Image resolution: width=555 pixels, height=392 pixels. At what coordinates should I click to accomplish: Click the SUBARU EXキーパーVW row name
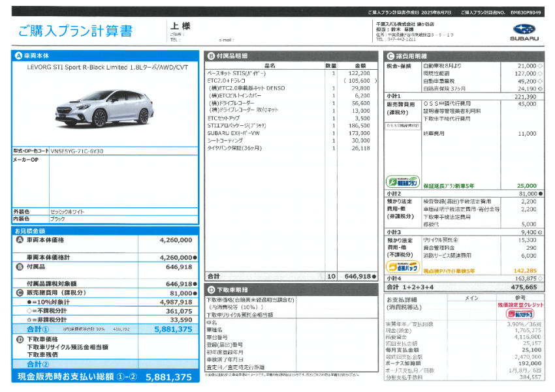234,133
